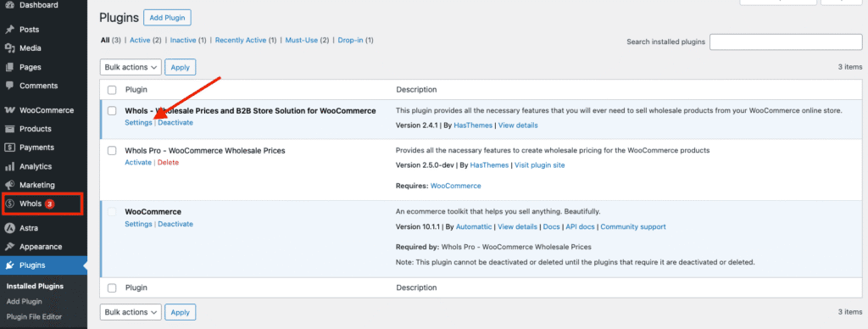Open the WooCommerce API docs link
This screenshot has height=329, width=868.
click(x=580, y=226)
